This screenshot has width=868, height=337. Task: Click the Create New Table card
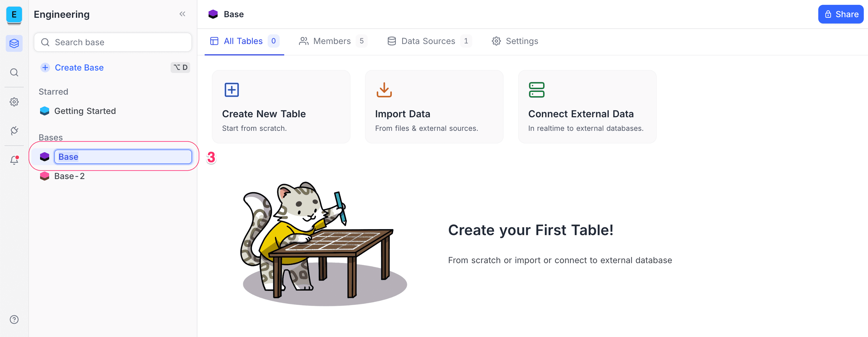(281, 106)
